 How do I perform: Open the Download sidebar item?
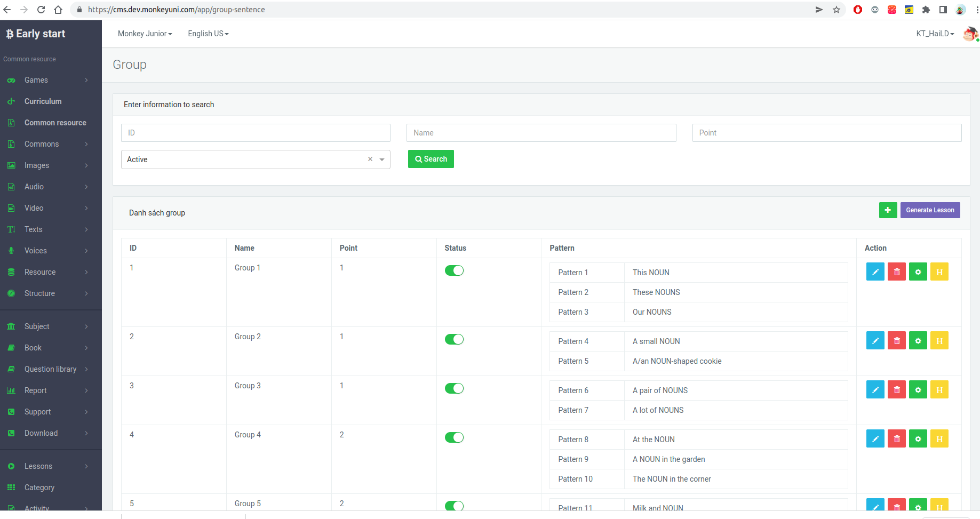pyautogui.click(x=51, y=433)
